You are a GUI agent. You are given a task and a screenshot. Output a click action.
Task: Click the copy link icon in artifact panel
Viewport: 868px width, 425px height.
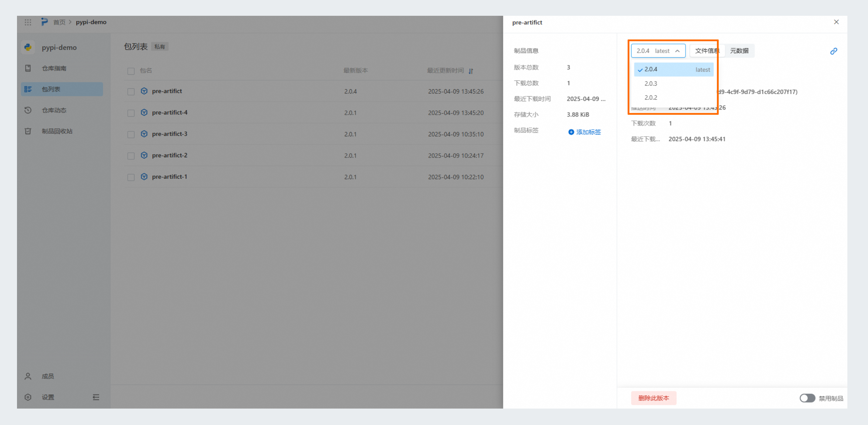coord(833,51)
